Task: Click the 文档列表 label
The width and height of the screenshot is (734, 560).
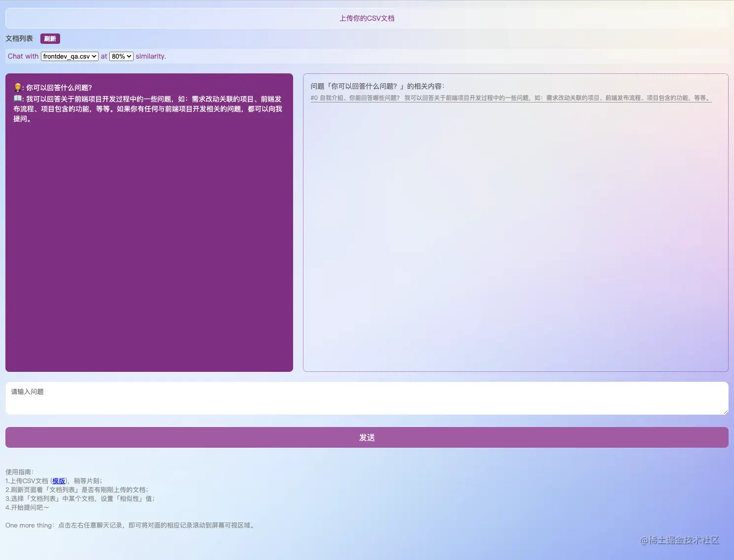Action: 19,38
